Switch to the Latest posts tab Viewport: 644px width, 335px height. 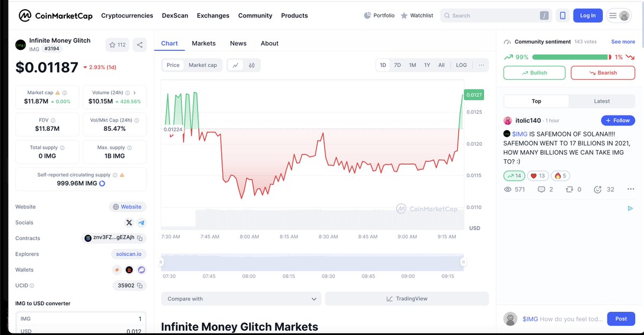point(602,101)
